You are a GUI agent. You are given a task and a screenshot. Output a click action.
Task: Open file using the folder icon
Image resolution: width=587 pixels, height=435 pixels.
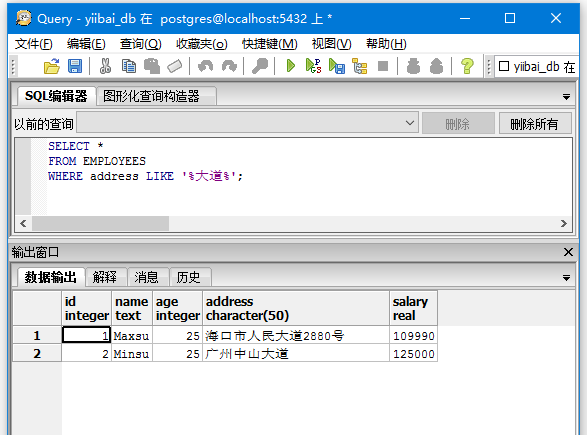click(x=52, y=66)
